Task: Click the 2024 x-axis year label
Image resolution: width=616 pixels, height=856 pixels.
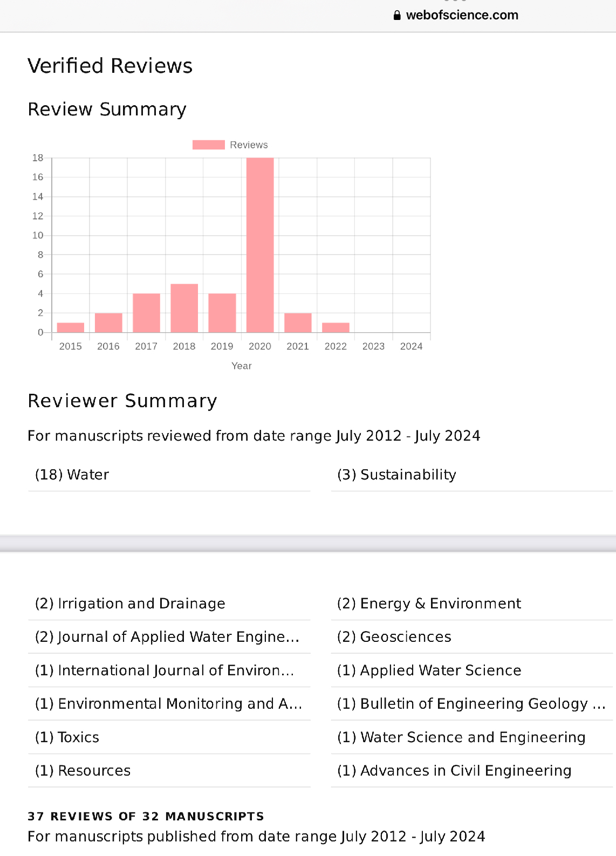Action: (x=411, y=346)
